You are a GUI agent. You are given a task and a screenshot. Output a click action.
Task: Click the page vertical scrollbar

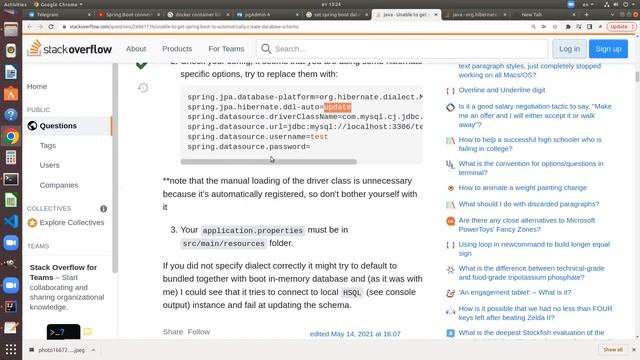pyautogui.click(x=637, y=76)
